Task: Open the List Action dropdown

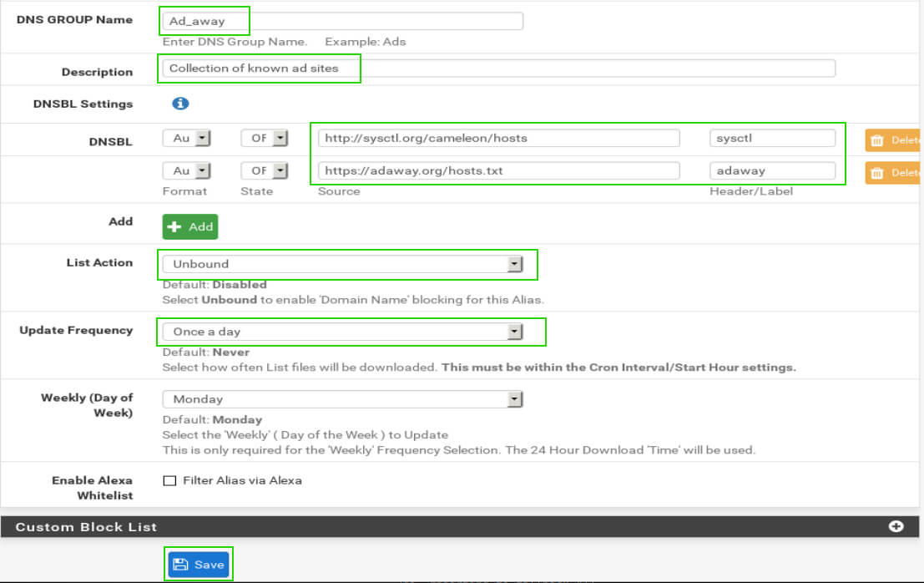Action: point(342,264)
